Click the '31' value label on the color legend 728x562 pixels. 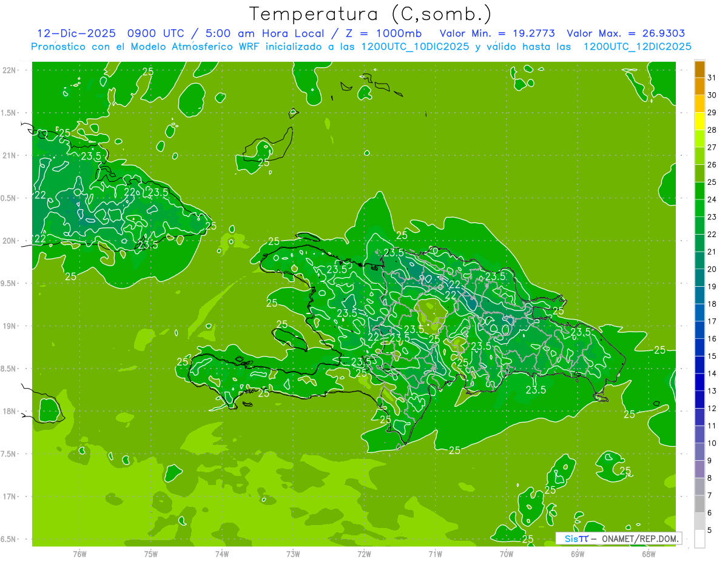[x=712, y=78]
